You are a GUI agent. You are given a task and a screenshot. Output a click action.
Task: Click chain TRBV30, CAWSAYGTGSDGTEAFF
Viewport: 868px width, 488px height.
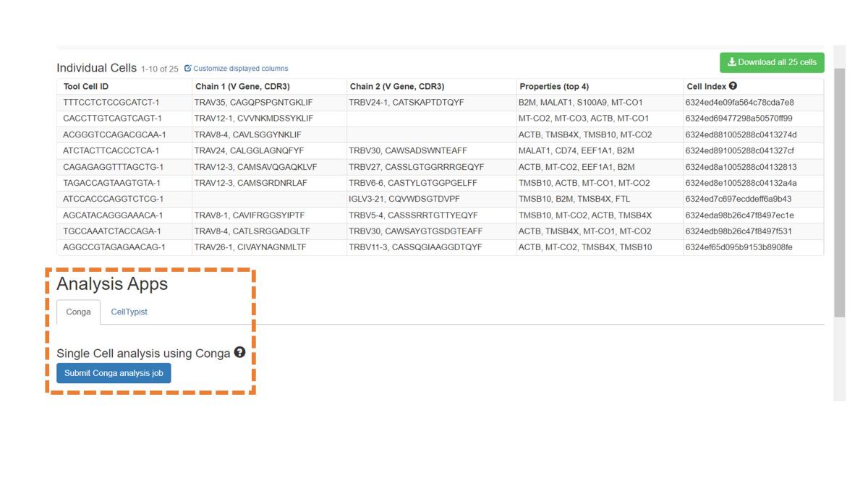[x=415, y=231]
